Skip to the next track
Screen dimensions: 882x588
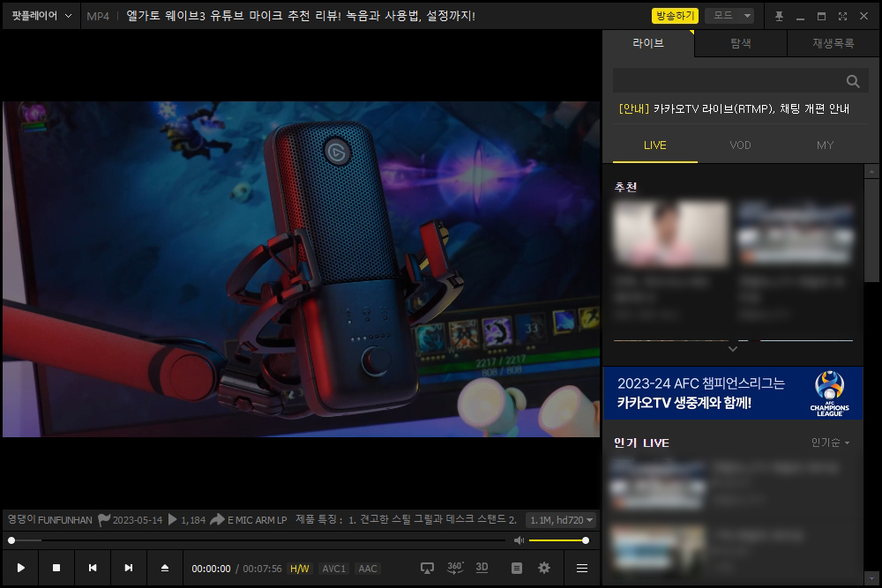click(x=128, y=568)
